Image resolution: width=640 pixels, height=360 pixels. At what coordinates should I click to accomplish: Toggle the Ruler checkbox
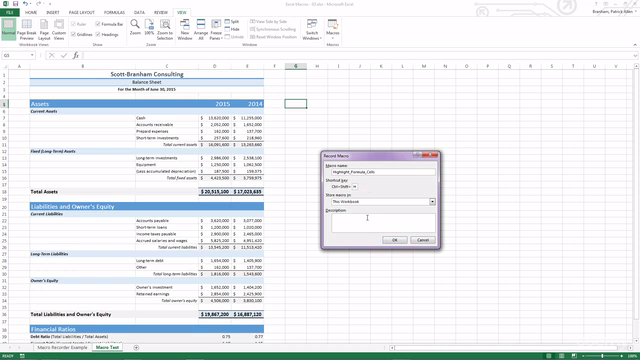[73, 24]
